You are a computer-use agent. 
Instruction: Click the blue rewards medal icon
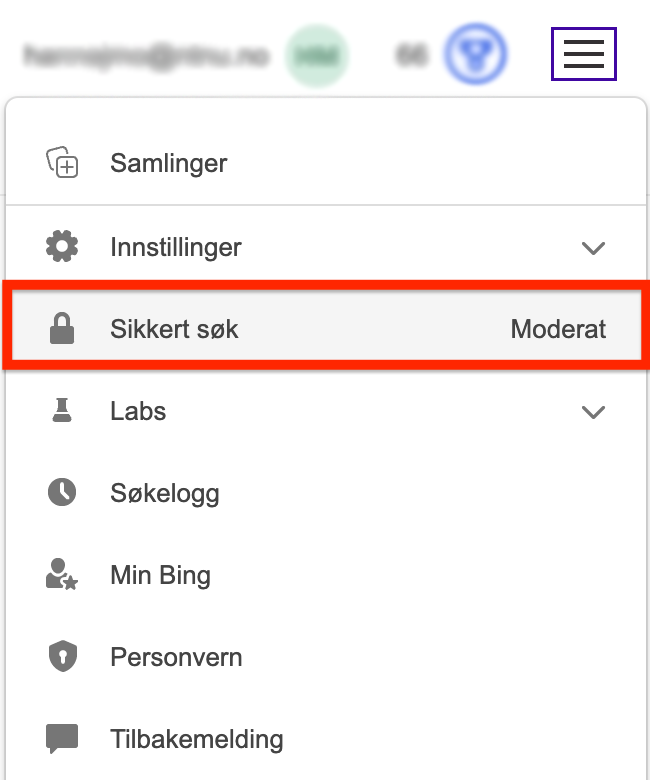(475, 54)
